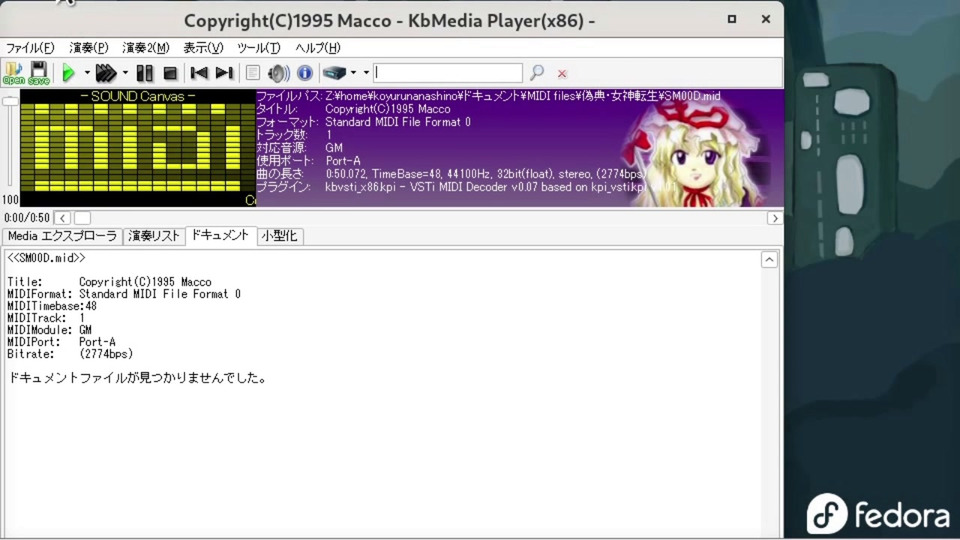This screenshot has width=960, height=540.
Task: Switch to Media エクスプローラ tab
Action: point(62,236)
